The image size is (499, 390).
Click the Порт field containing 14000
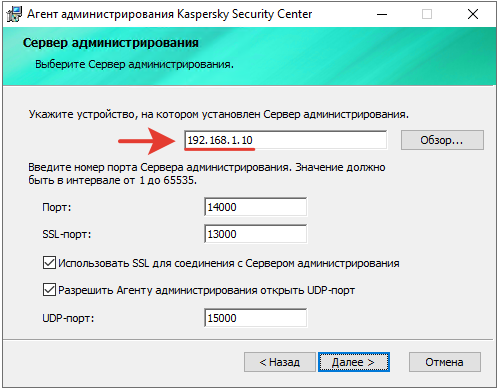pos(255,207)
